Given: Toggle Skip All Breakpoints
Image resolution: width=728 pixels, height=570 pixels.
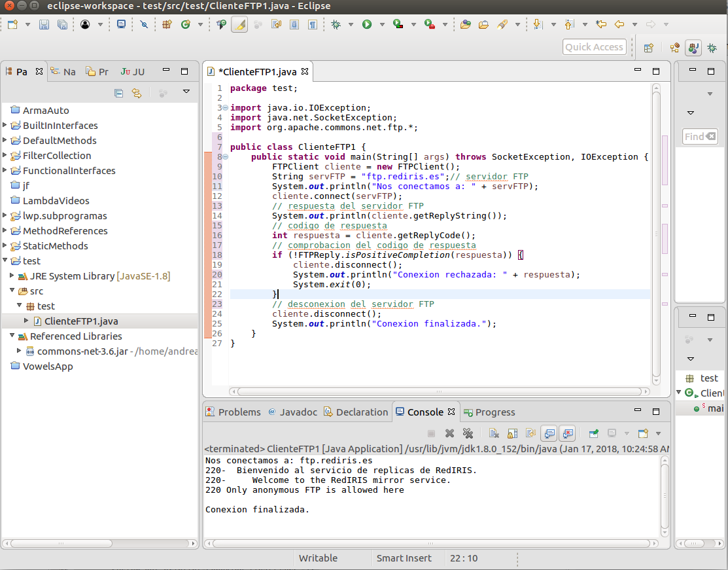Looking at the screenshot, I should [144, 24].
